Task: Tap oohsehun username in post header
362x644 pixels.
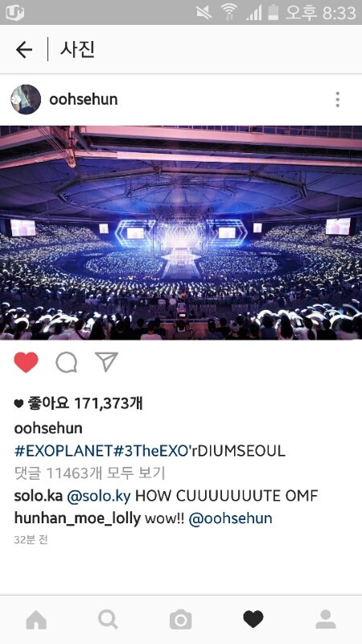Action: [84, 99]
